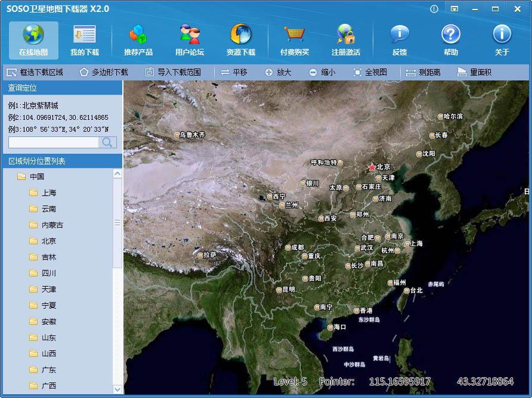Select 云南 in the region list

[49, 209]
